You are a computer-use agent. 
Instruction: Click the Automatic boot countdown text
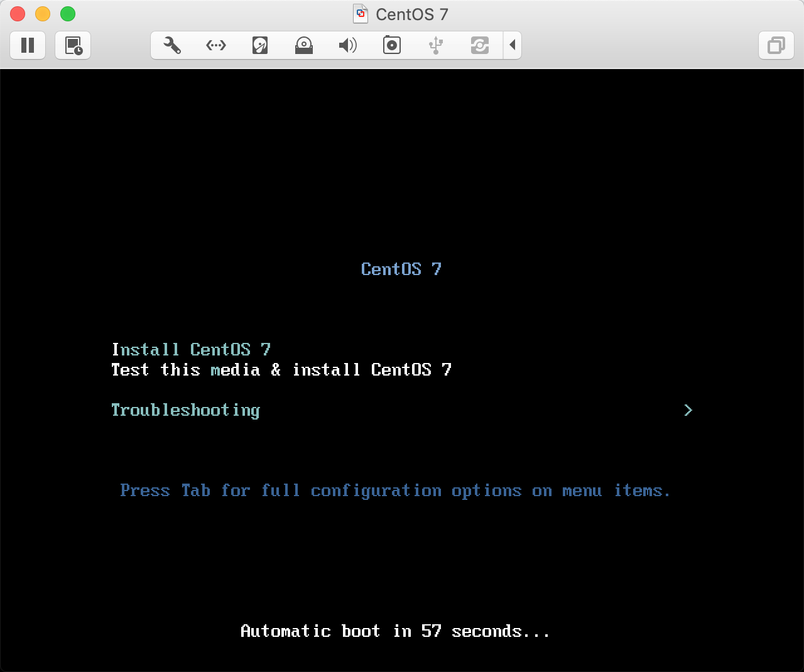(395, 631)
